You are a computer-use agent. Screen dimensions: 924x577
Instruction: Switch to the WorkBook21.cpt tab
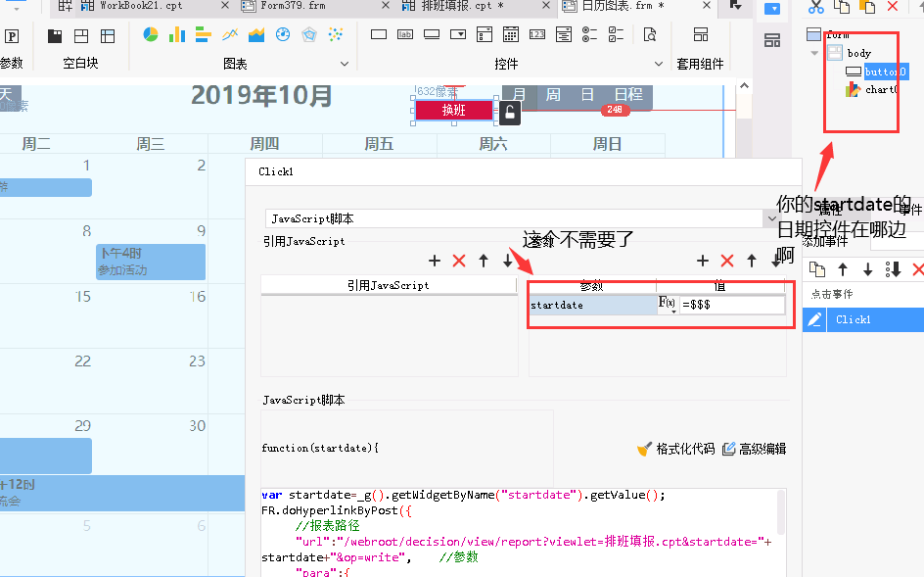140,6
